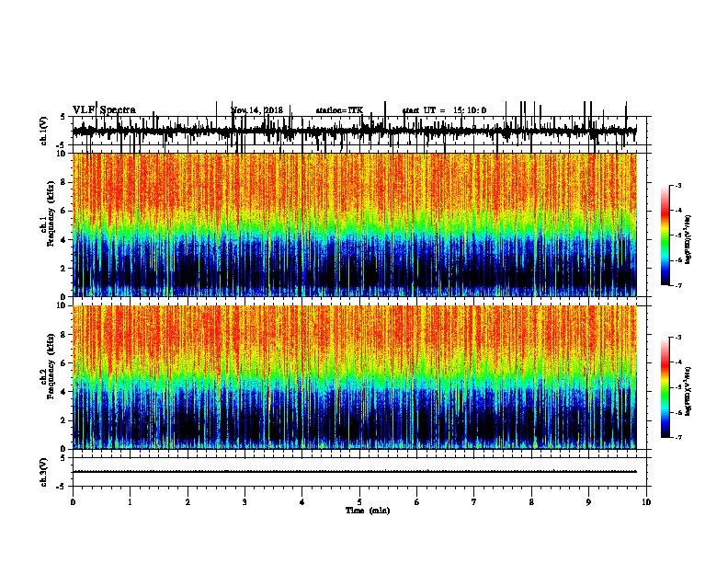Click inside the ch.2 spectrogram panel
Image resolution: width=728 pixels, height=563 pixels.
point(355,377)
